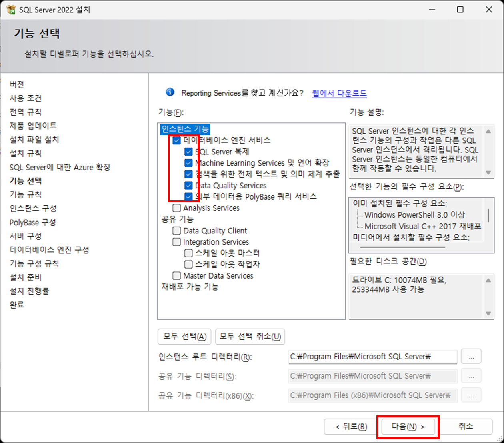The image size is (504, 443).
Task: Select the 설치 준비 step
Action: tap(26, 277)
